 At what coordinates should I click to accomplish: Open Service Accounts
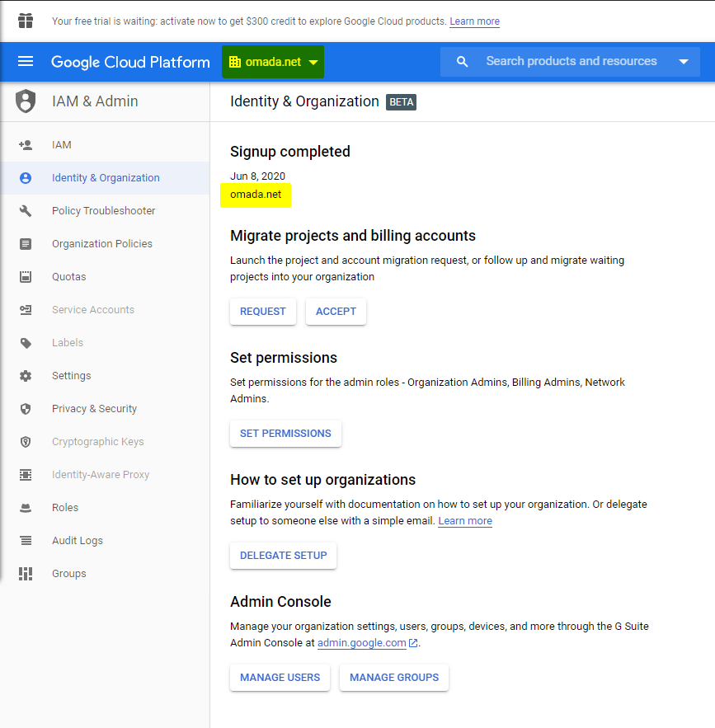(x=105, y=310)
